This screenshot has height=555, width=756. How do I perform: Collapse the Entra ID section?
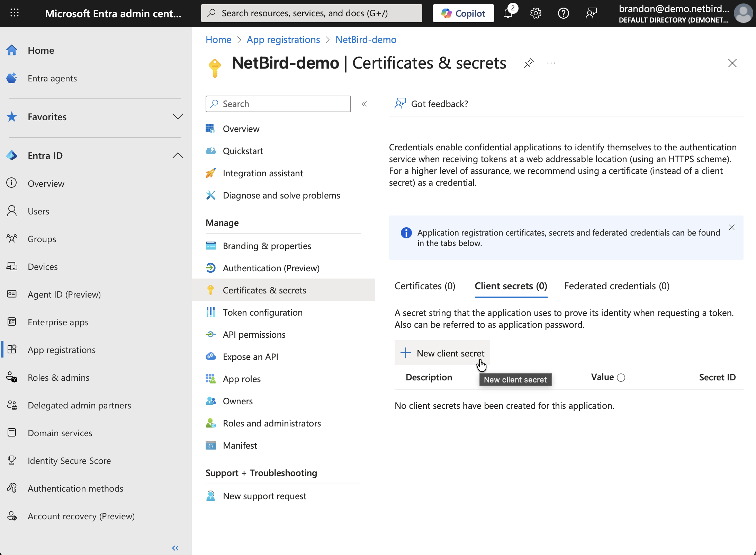[178, 156]
